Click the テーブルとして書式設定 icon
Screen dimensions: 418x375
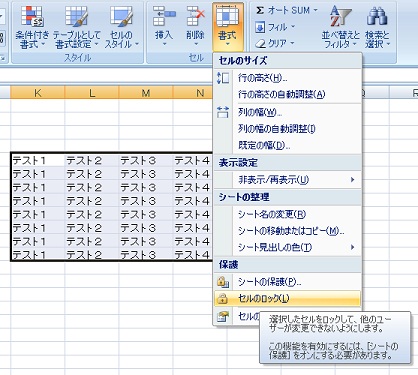point(77,17)
